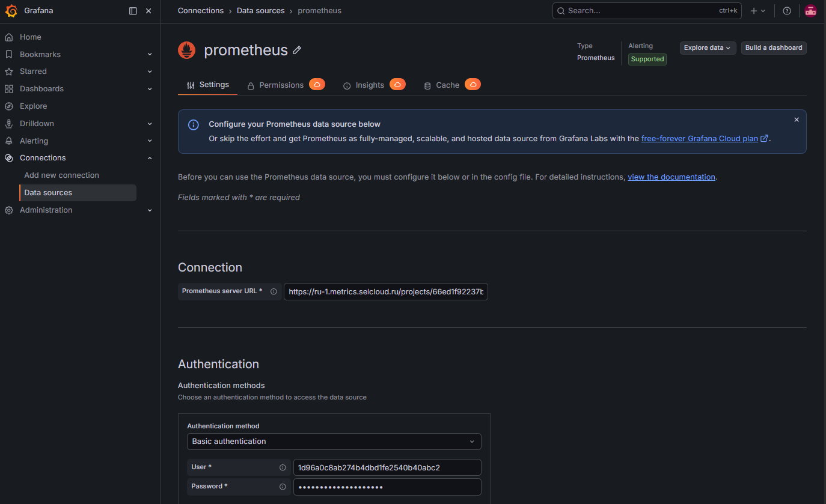Click the User input field
This screenshot has width=826, height=504.
387,467
